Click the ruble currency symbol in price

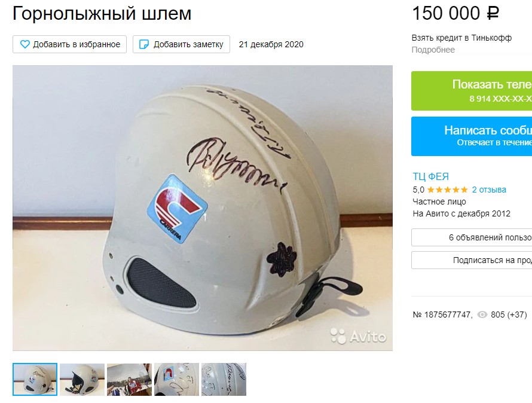pos(493,14)
